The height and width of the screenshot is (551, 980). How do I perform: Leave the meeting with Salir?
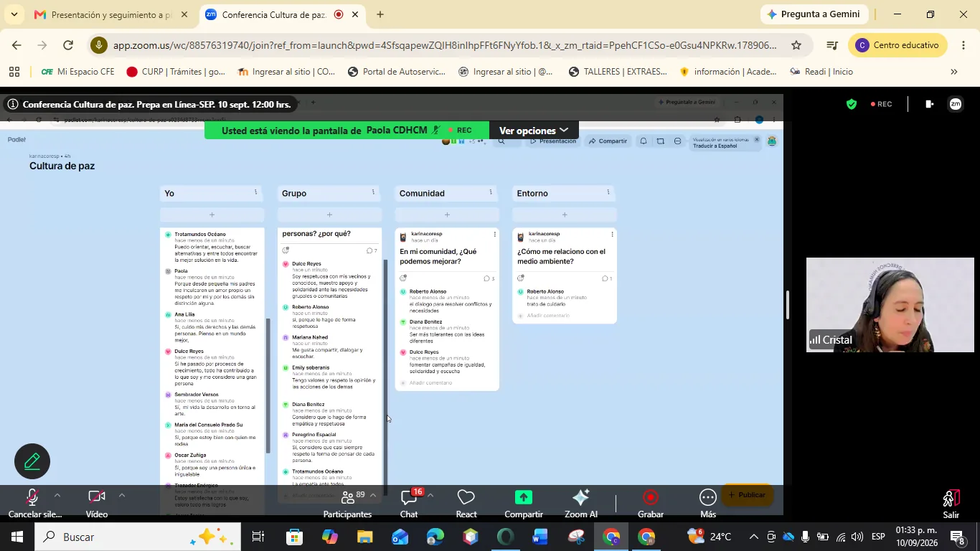tap(951, 503)
